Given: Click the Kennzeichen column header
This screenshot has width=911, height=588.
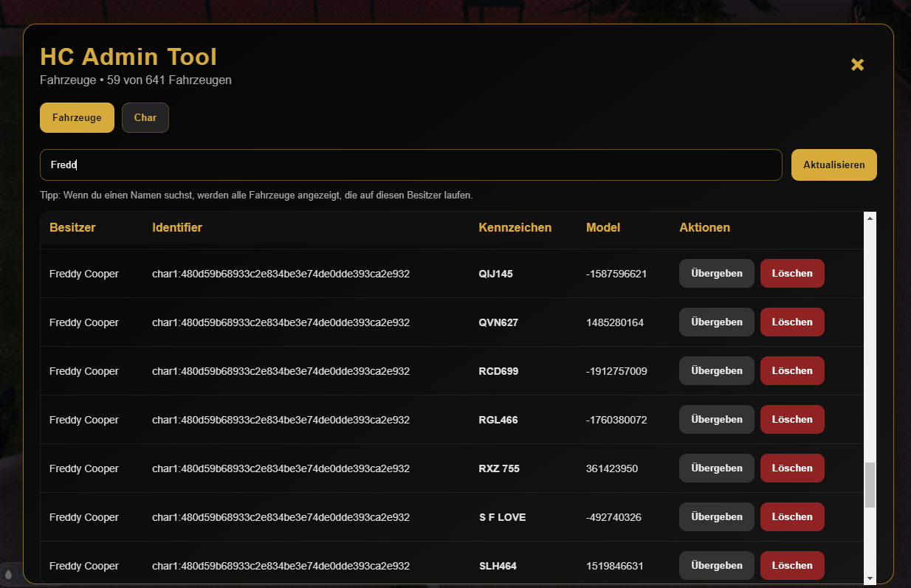Looking at the screenshot, I should pos(515,227).
